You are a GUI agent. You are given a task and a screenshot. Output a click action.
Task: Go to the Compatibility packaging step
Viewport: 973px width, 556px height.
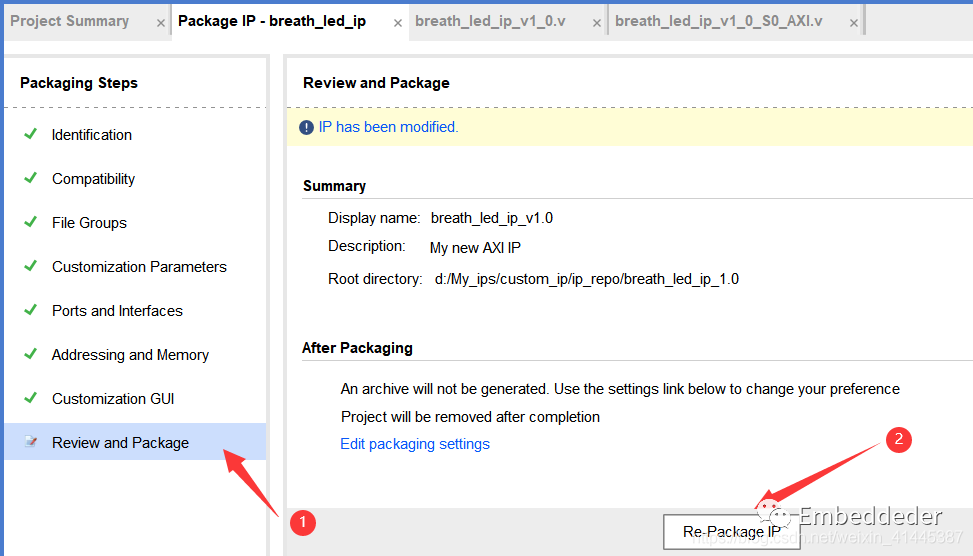tap(93, 179)
